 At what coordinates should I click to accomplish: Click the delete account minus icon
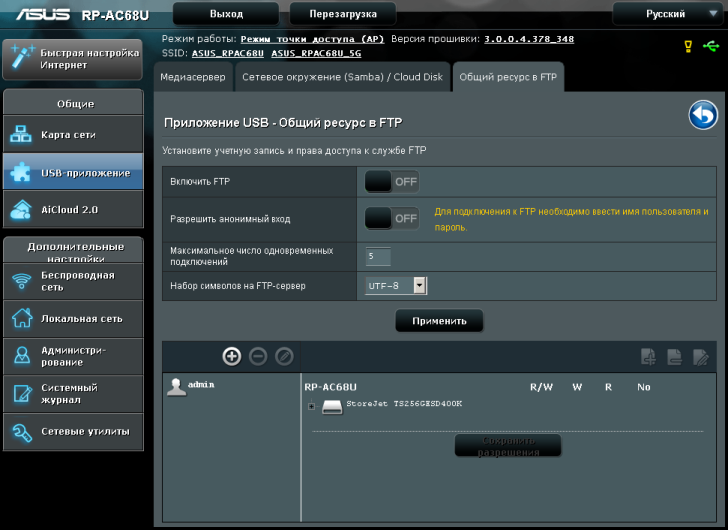(x=258, y=356)
